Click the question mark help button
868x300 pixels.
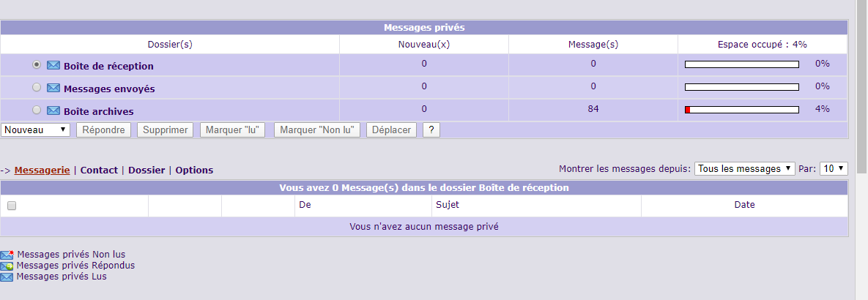tap(431, 130)
